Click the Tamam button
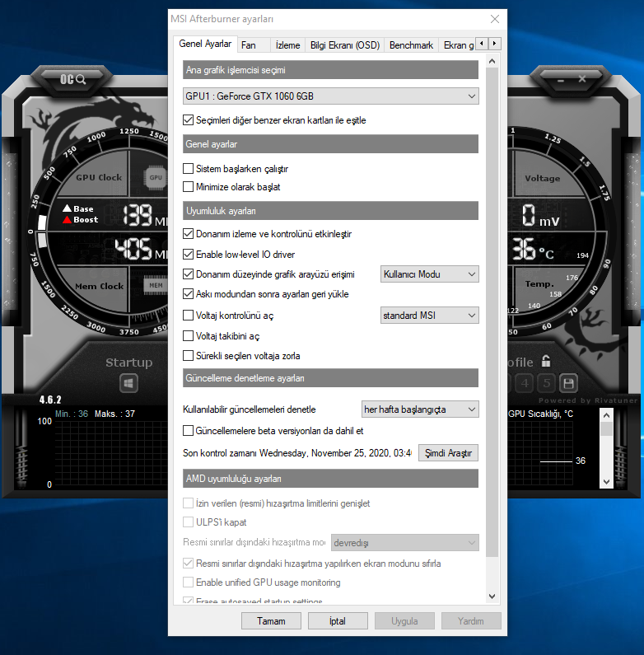The image size is (644, 655). 271,620
